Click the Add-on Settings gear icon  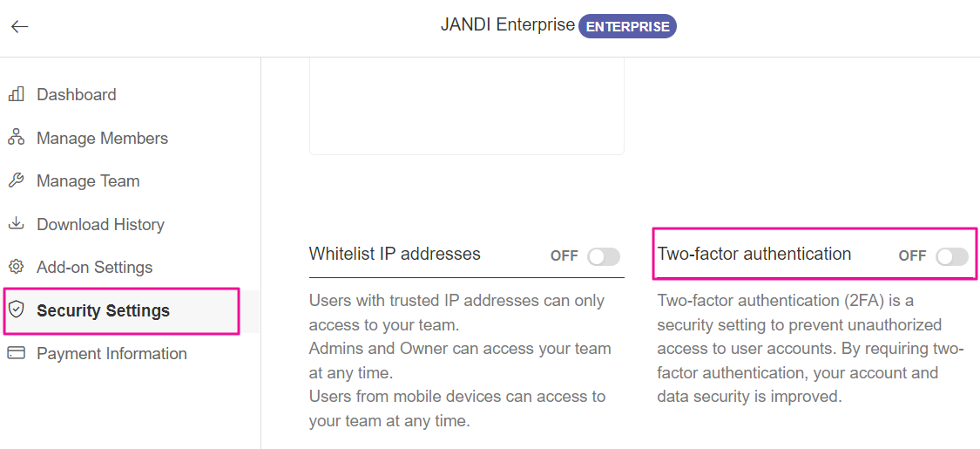[x=16, y=267]
